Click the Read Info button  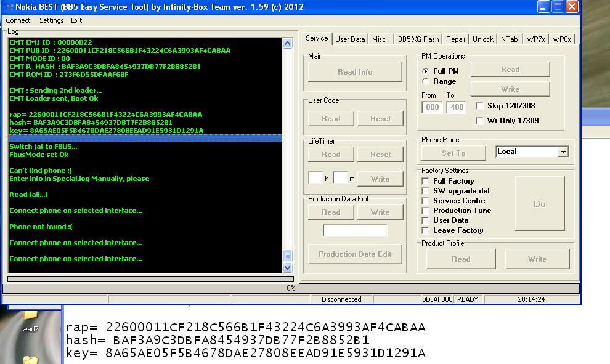pos(355,72)
